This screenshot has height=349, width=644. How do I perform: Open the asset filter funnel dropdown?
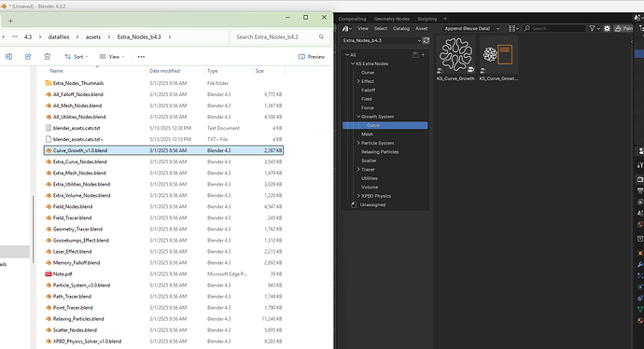click(x=595, y=28)
